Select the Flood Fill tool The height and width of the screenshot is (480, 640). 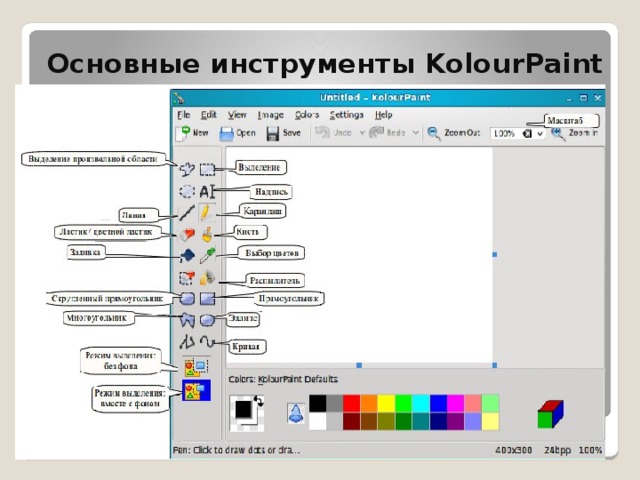pyautogui.click(x=187, y=256)
